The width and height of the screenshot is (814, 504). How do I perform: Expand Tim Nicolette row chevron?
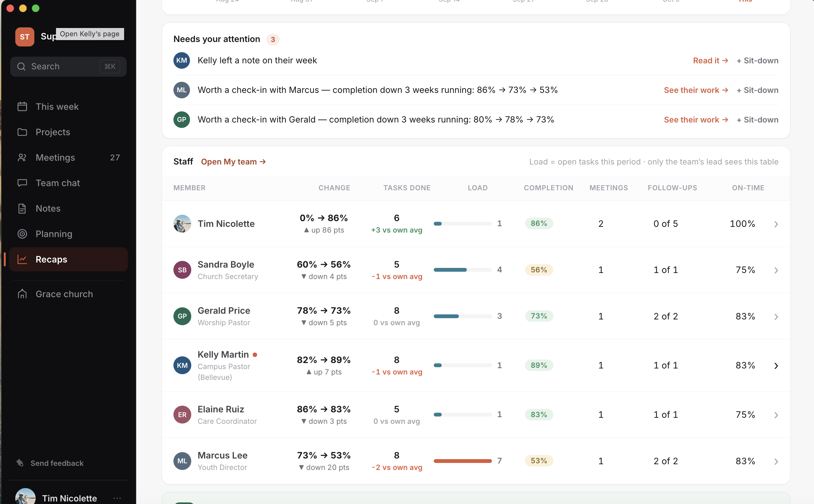pyautogui.click(x=776, y=224)
